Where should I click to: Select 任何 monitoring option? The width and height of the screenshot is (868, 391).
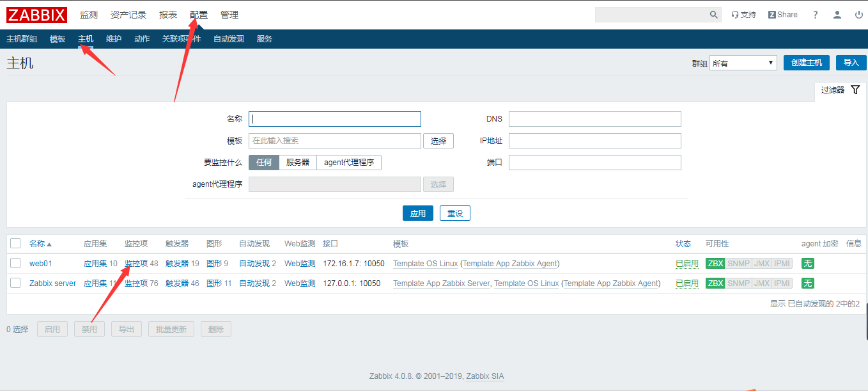pyautogui.click(x=264, y=163)
